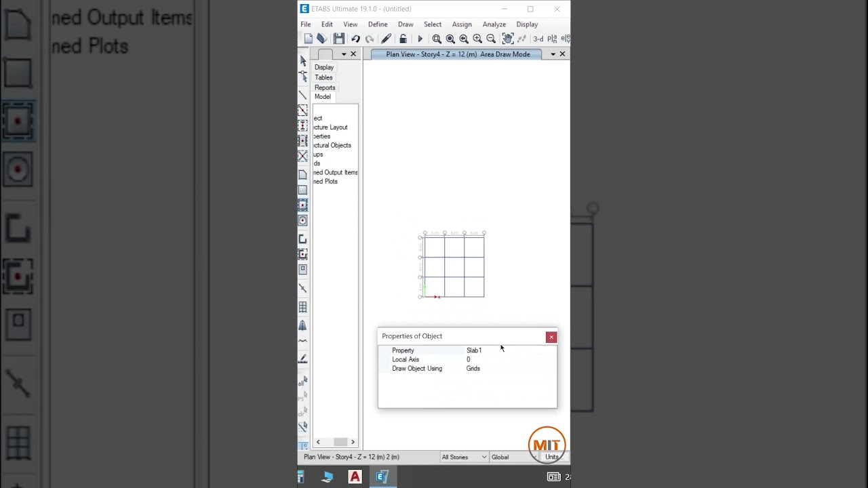Select the Reshape Object tool

pos(302,77)
